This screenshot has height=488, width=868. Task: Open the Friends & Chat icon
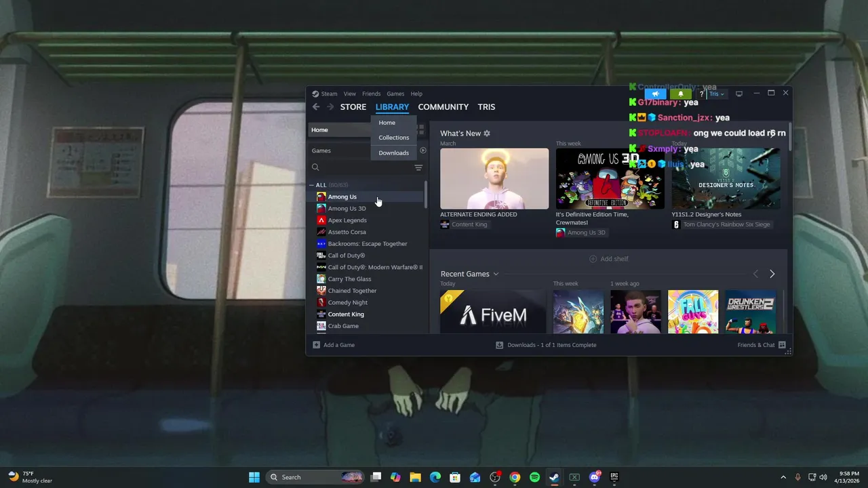click(782, 345)
